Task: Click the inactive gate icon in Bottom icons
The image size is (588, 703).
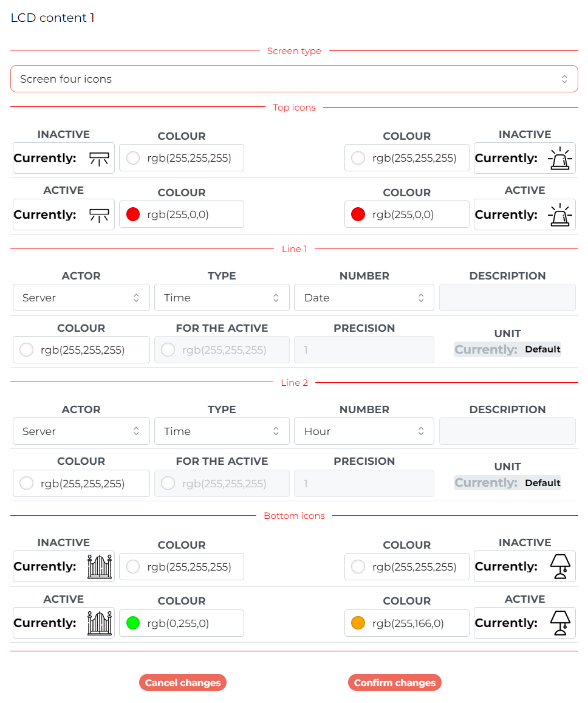Action: [x=100, y=567]
